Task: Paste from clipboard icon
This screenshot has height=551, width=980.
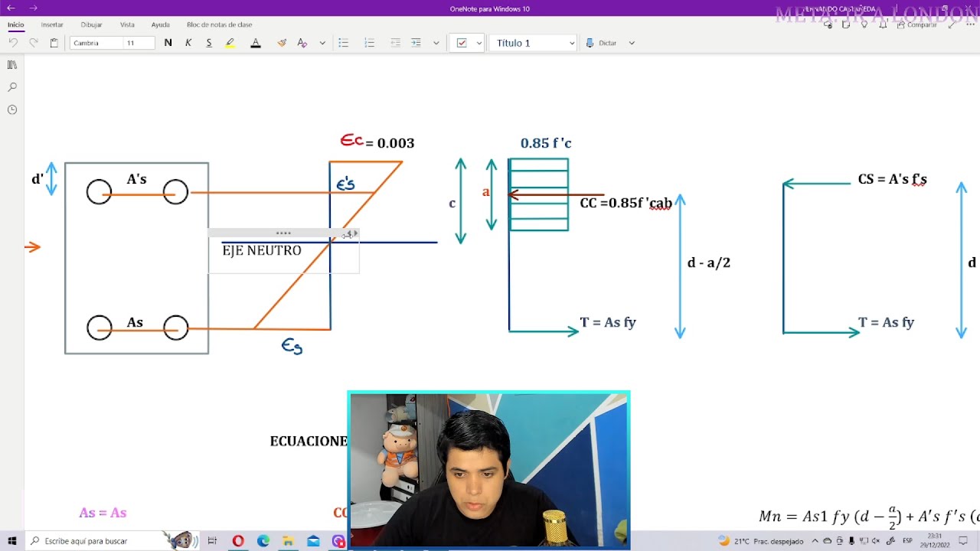Action: click(x=54, y=43)
